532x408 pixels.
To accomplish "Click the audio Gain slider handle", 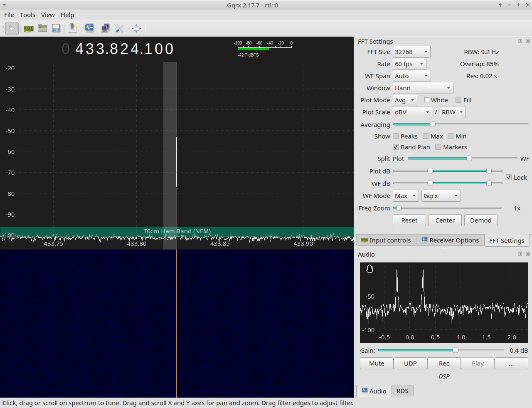I will [x=456, y=350].
